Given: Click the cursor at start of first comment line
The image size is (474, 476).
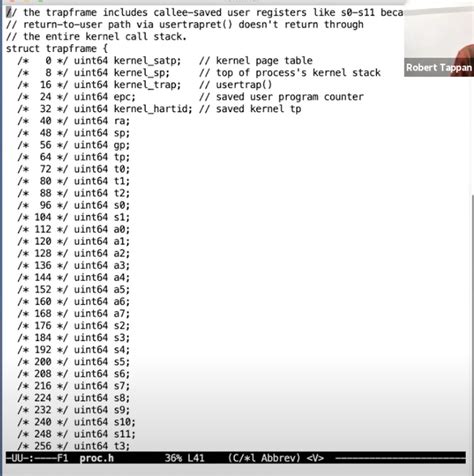Looking at the screenshot, I should pyautogui.click(x=9, y=13).
